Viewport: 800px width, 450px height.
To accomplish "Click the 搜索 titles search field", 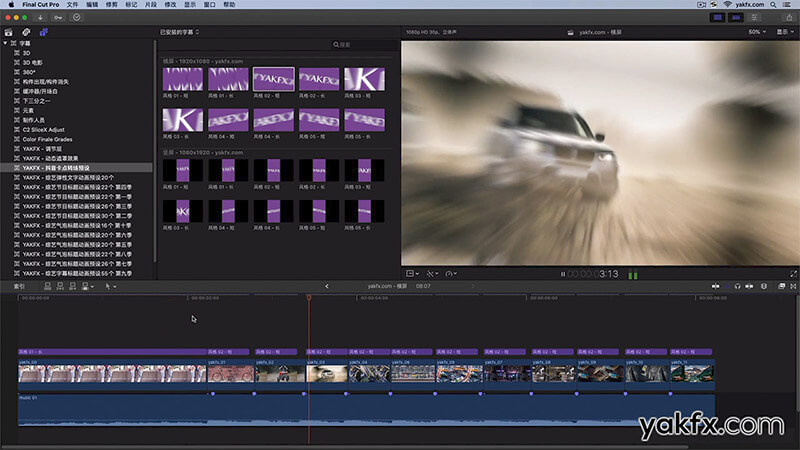I will [x=364, y=45].
